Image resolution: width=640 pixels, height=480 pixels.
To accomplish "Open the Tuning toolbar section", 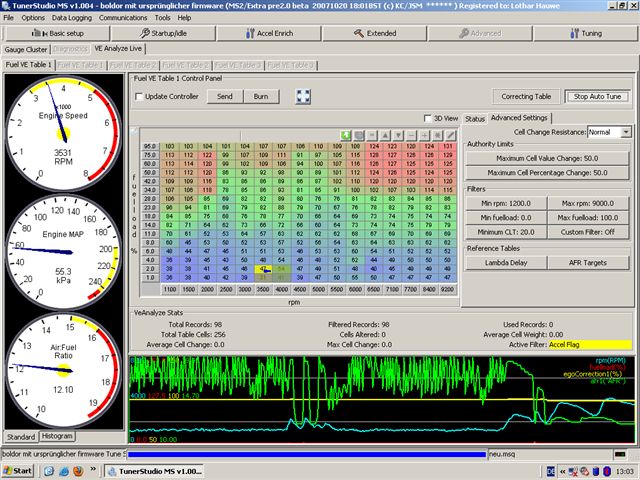I will point(585,32).
